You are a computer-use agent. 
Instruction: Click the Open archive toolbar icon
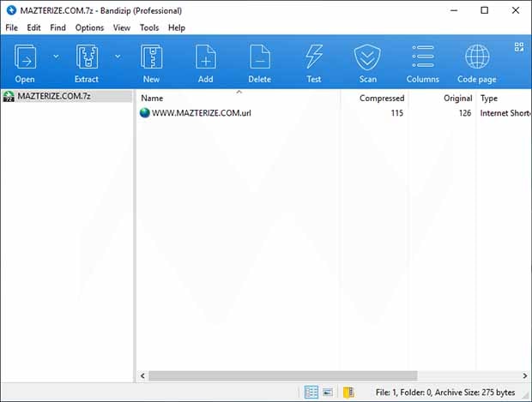(x=25, y=57)
